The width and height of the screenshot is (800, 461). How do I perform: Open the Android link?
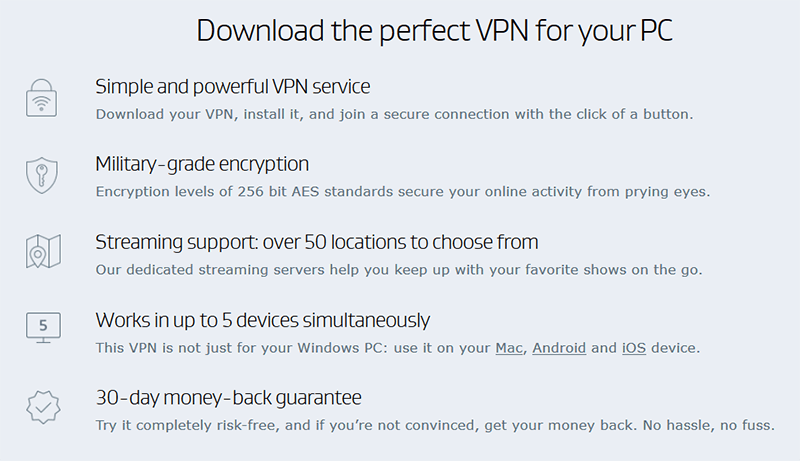click(x=559, y=348)
